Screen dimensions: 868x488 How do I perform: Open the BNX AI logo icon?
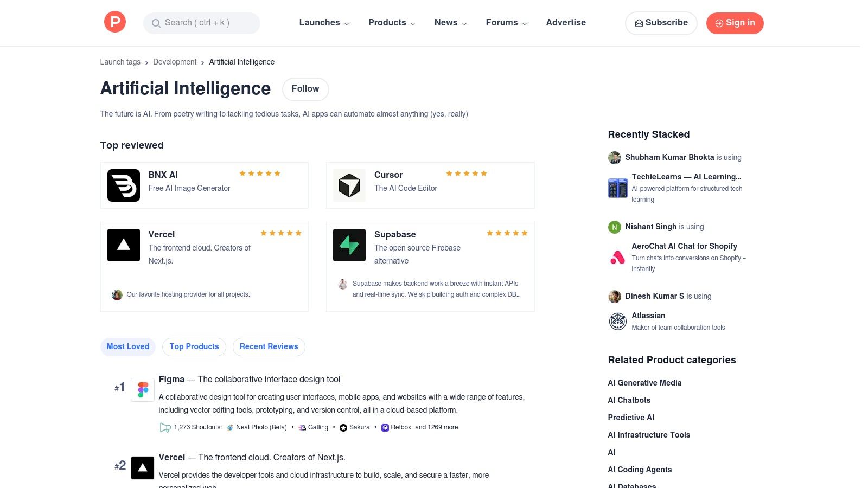[x=124, y=185]
